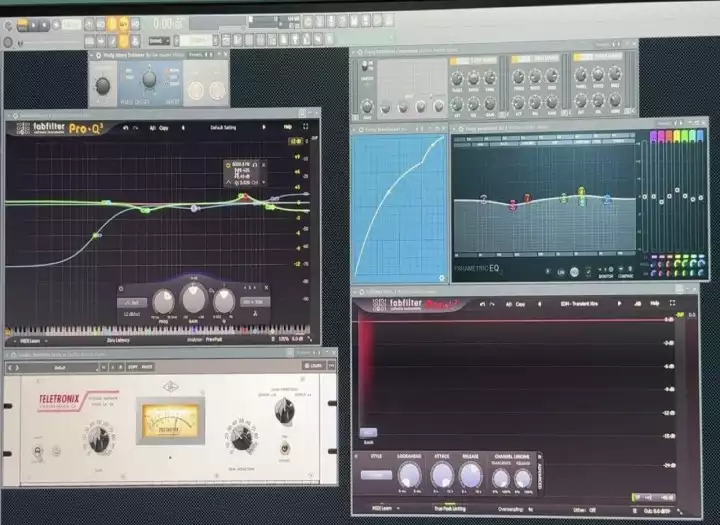
Task: Click the Q knob in Pro-Q 3
Action: point(224,301)
